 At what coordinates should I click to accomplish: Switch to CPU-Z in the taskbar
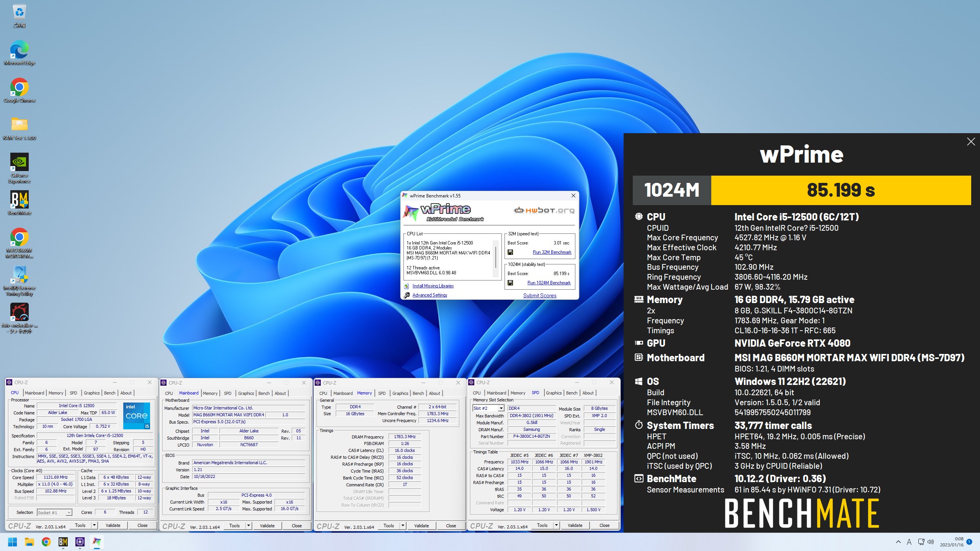[80, 542]
